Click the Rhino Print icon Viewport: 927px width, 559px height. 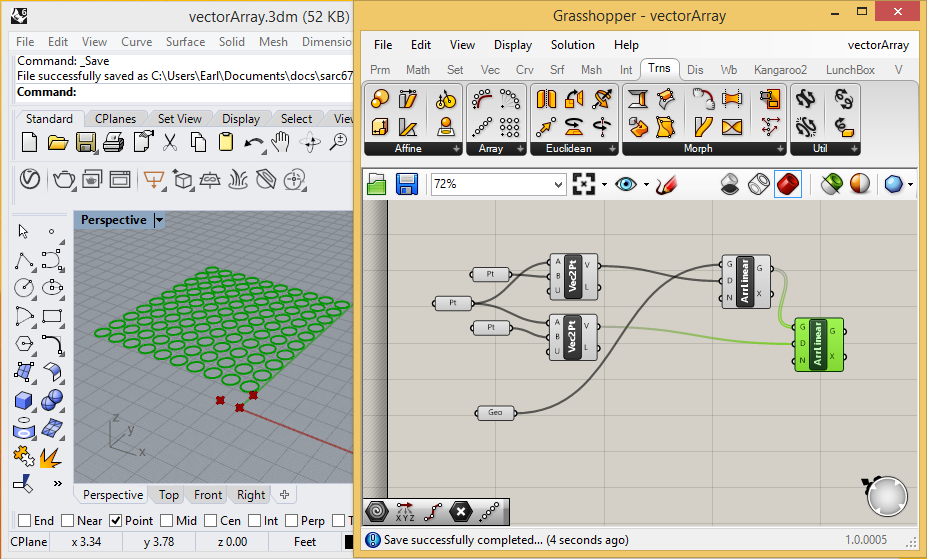(113, 143)
